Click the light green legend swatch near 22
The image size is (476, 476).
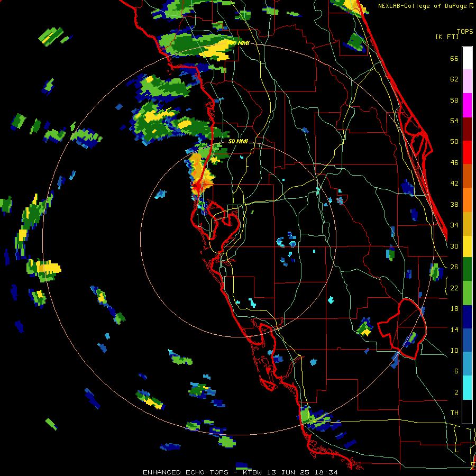tap(467, 293)
